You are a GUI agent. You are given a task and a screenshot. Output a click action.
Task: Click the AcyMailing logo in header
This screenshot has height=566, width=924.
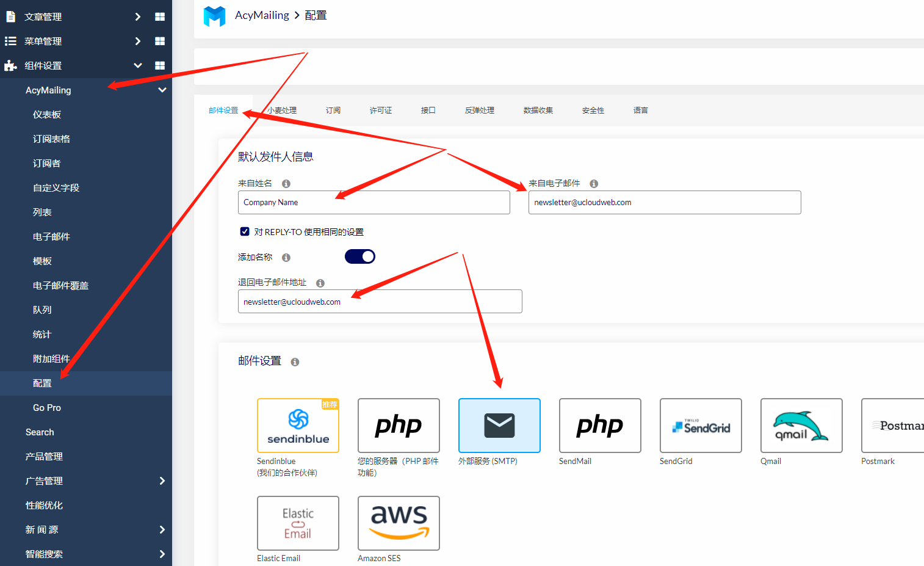click(214, 16)
